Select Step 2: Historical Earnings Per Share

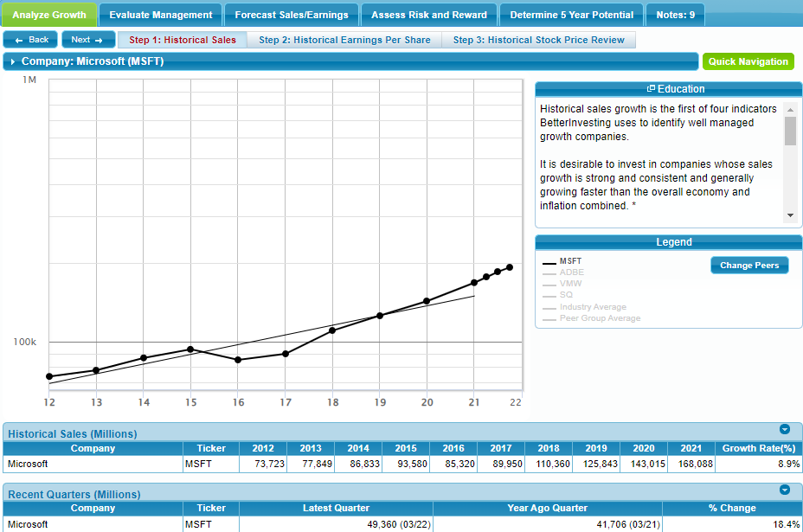(344, 40)
